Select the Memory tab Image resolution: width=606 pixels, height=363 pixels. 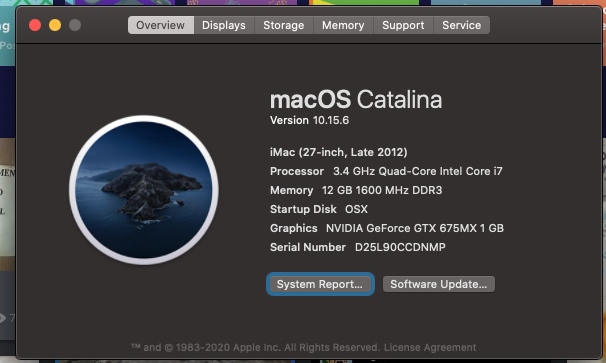[343, 25]
